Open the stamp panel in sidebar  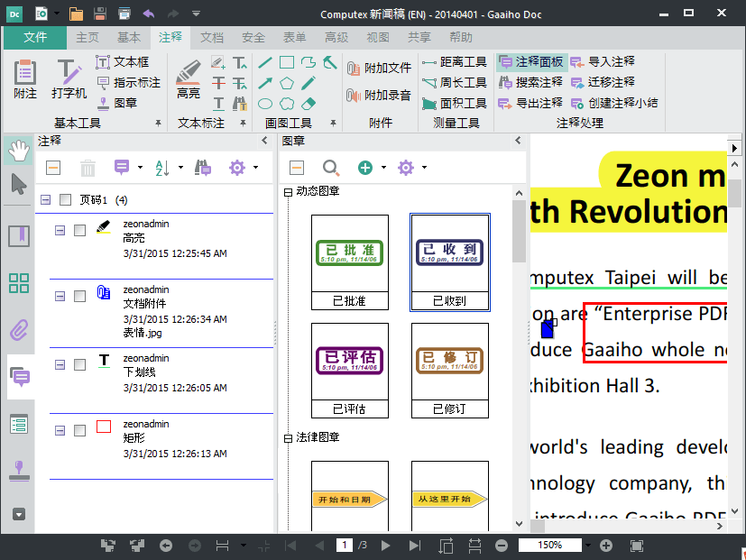tap(19, 471)
